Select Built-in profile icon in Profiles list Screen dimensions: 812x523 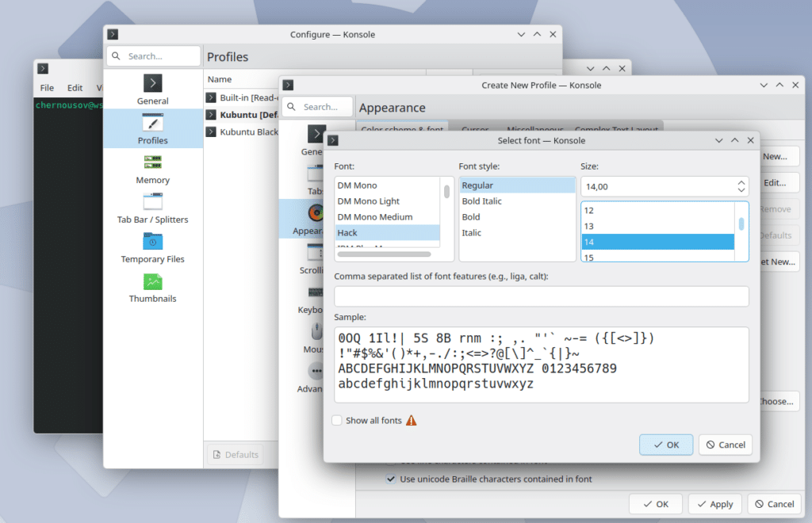pyautogui.click(x=211, y=97)
